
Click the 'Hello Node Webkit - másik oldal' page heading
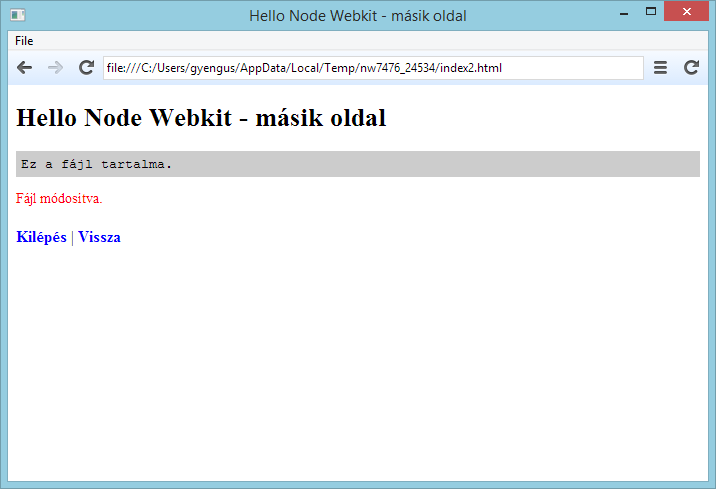pyautogui.click(x=201, y=118)
